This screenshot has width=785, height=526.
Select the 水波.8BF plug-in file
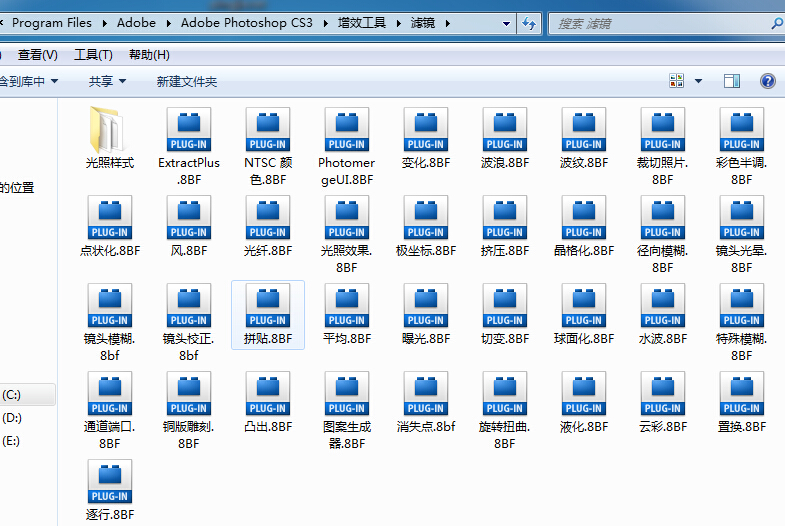tap(662, 313)
